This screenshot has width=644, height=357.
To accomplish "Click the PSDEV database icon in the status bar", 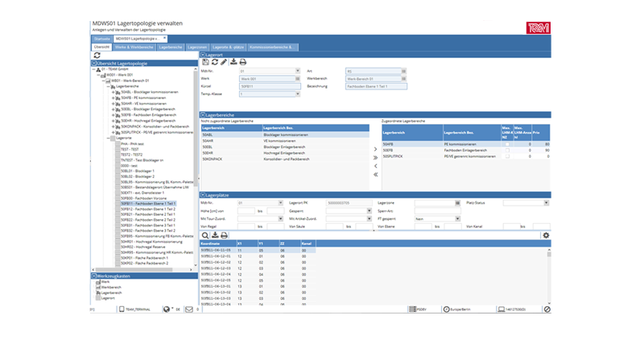I will tap(412, 309).
